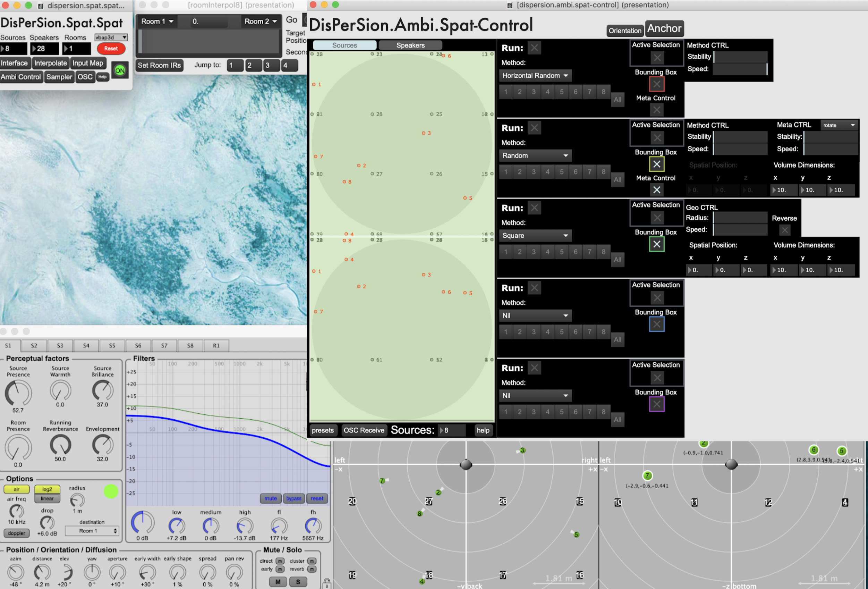Expand the Room 2 dropdown in roomInterpol8

pyautogui.click(x=261, y=21)
